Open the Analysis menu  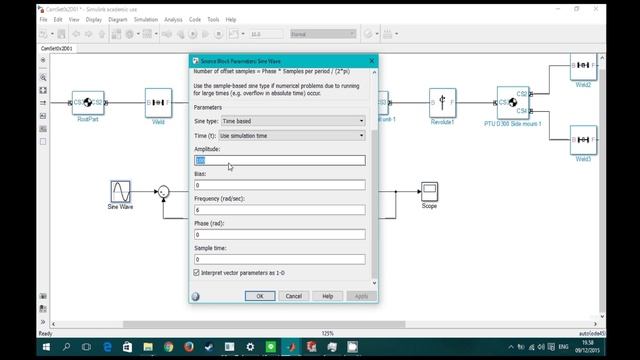173,20
